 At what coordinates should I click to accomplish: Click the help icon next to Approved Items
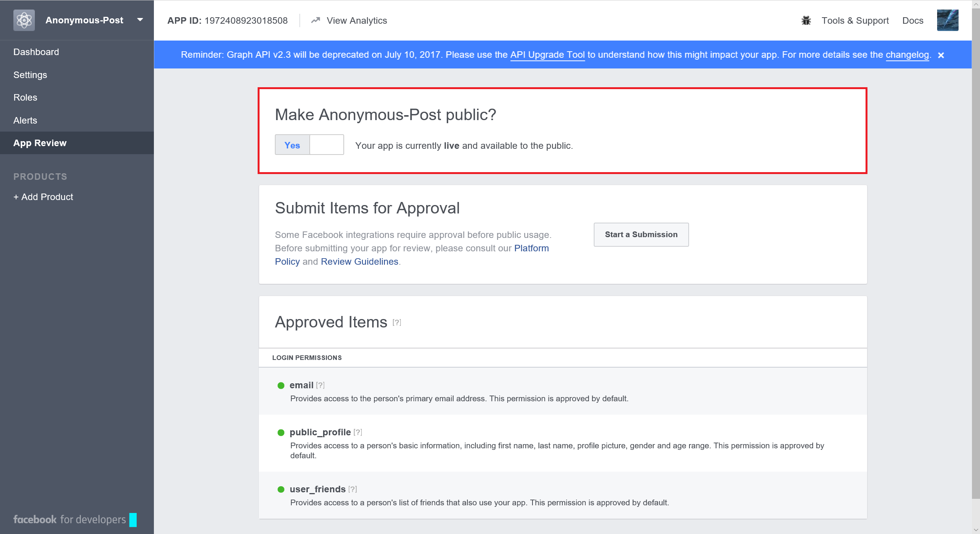tap(397, 322)
